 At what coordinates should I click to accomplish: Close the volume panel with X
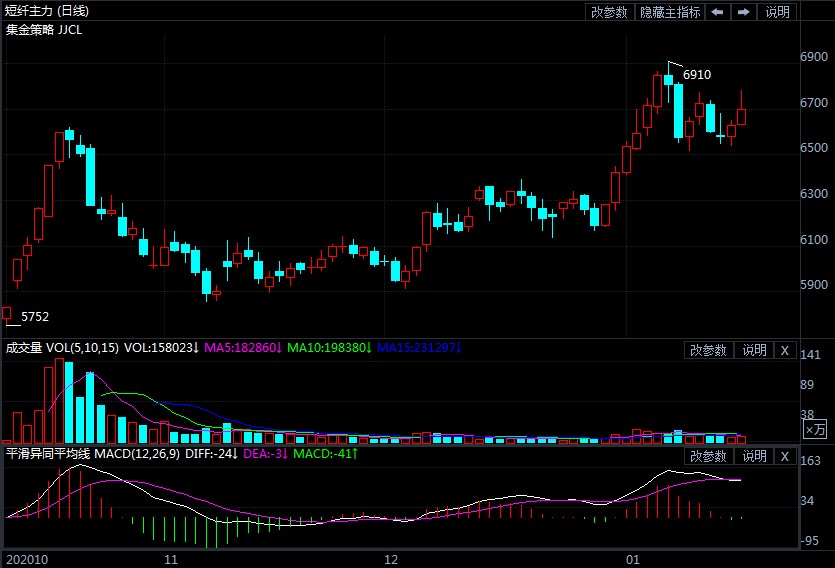tap(785, 350)
